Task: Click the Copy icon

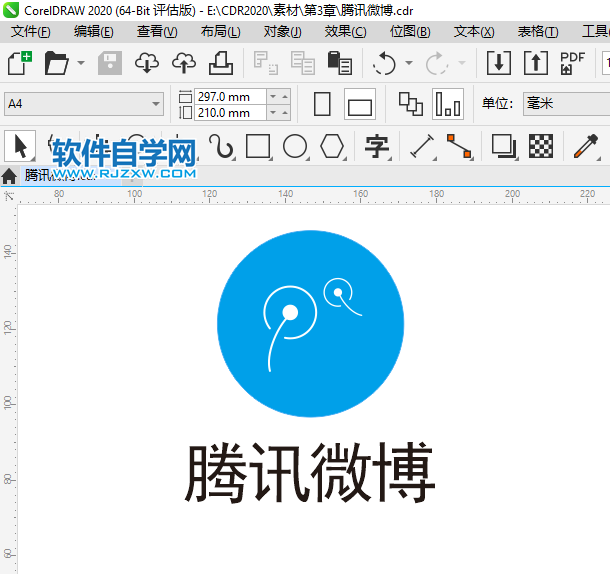Action: (x=303, y=63)
